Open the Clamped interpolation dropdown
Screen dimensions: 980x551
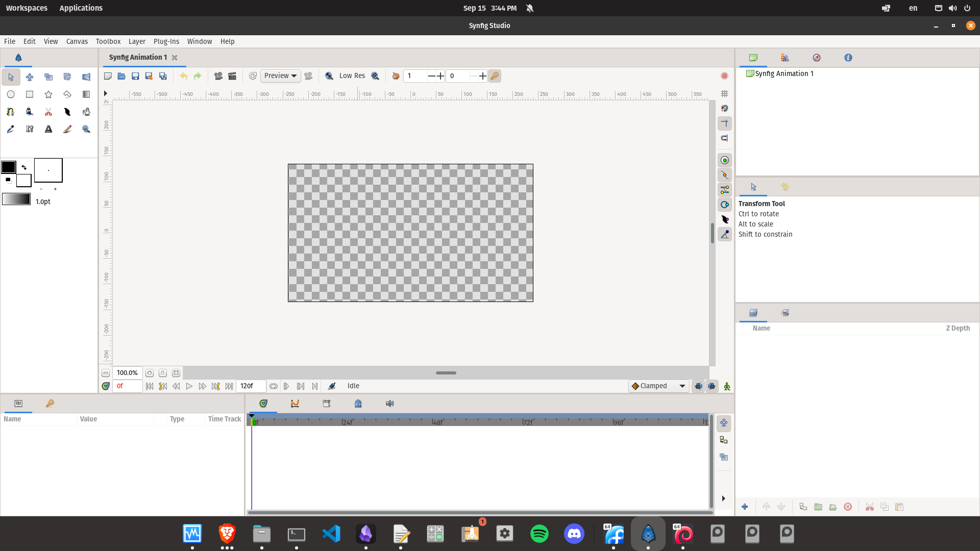pyautogui.click(x=658, y=386)
